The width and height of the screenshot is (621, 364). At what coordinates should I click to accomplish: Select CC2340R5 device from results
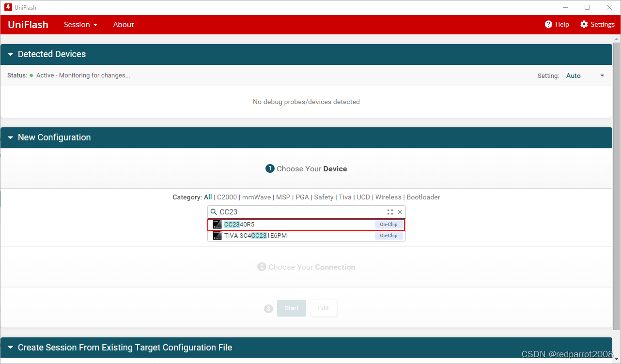[x=306, y=225]
